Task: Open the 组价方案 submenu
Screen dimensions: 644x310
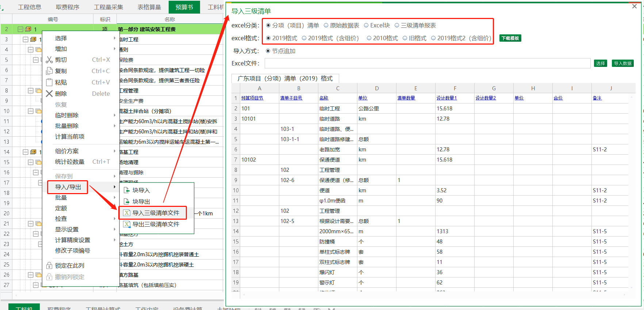Action: pos(81,151)
